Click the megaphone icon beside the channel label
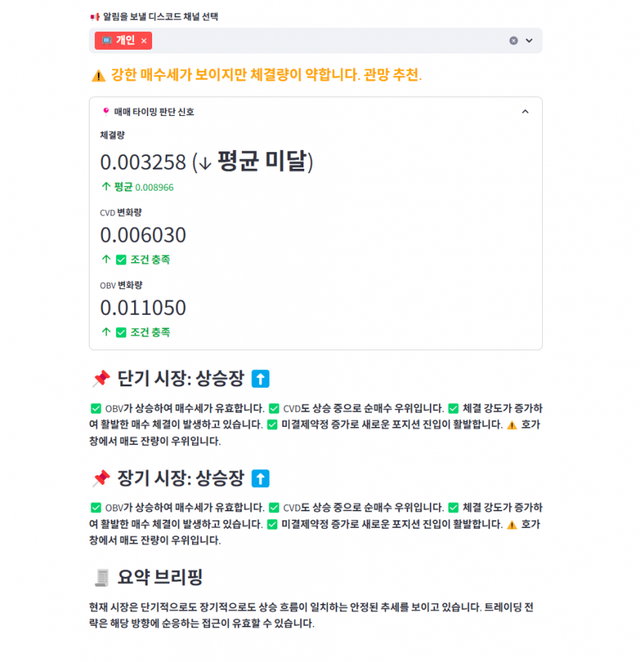 click(x=94, y=17)
